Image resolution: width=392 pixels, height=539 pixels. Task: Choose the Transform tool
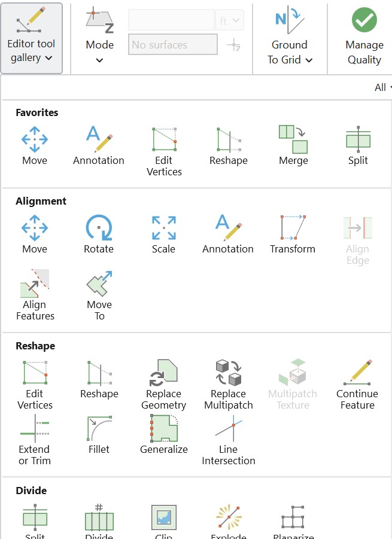(x=293, y=234)
